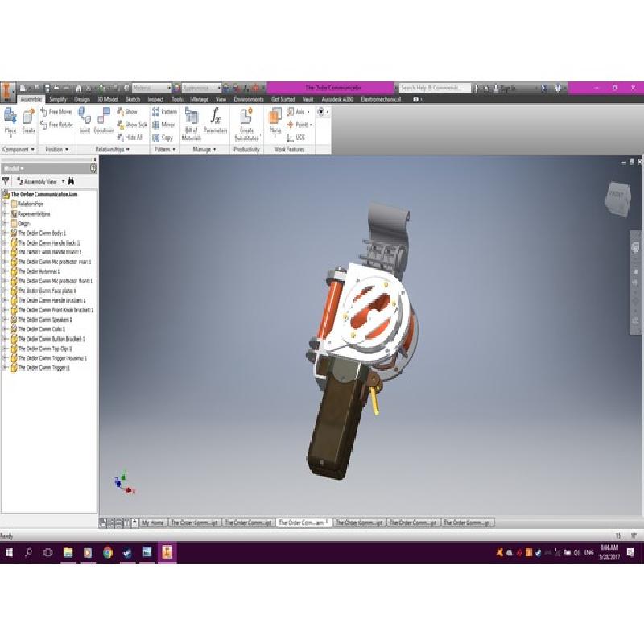Switch to the Sketch ribbon tab
644x644 pixels.
133,99
